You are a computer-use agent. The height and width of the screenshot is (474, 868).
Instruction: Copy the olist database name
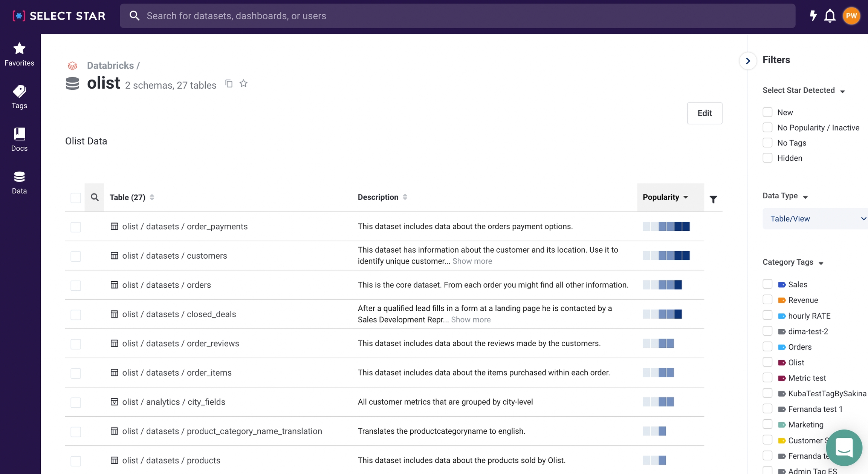[x=229, y=83]
